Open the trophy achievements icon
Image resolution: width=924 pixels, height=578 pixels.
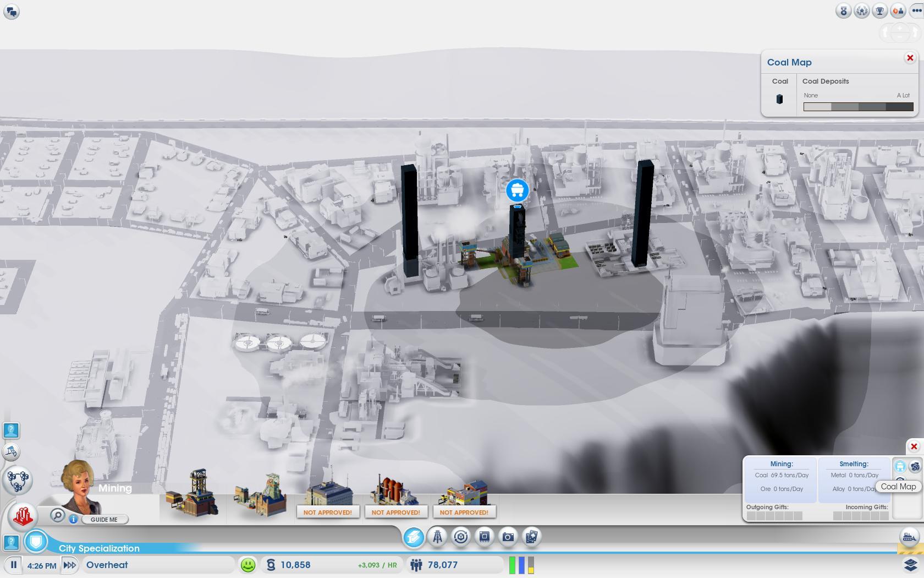pos(879,11)
